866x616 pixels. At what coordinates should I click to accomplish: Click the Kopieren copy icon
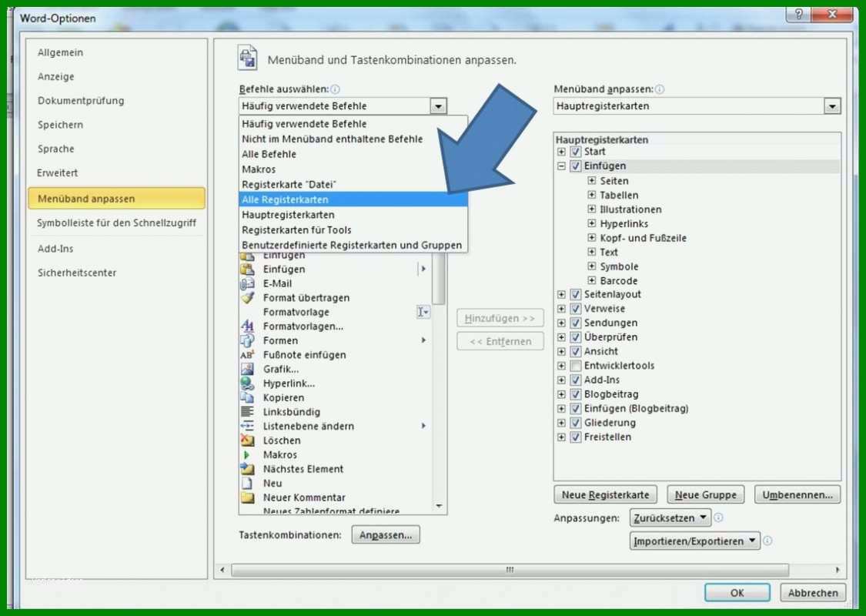coord(247,398)
